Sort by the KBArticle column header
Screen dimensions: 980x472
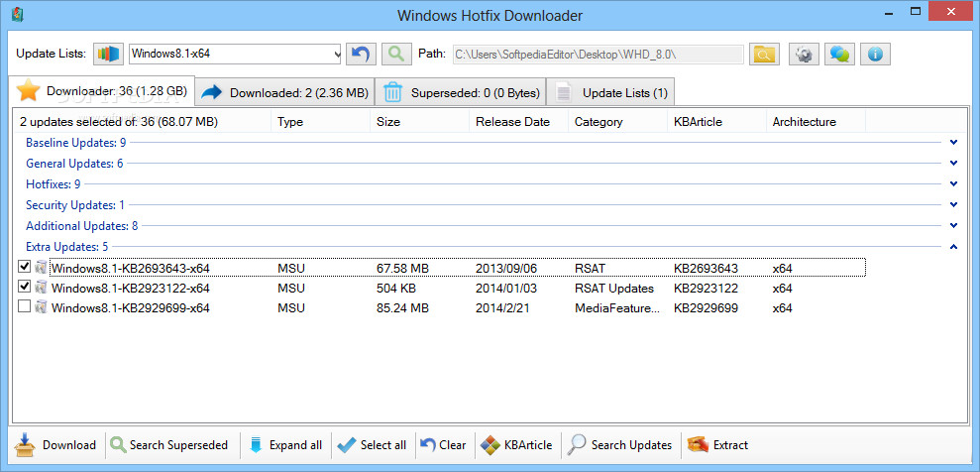pyautogui.click(x=716, y=122)
